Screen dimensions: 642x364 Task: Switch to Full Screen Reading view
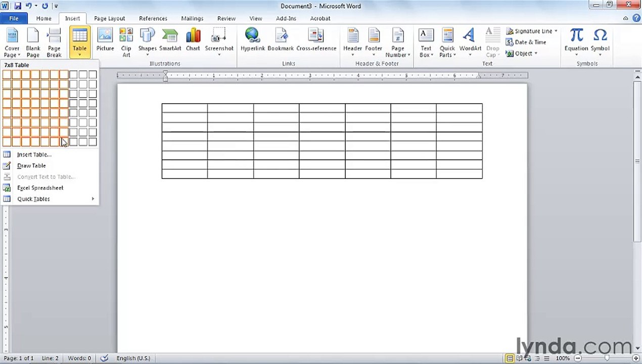519,358
